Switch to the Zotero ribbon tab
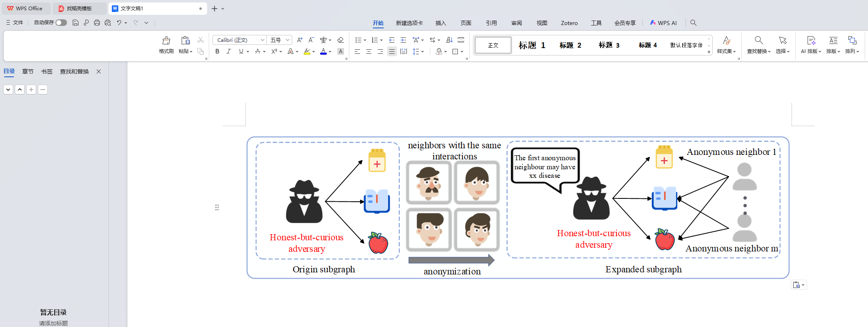The image size is (868, 327). 569,23
